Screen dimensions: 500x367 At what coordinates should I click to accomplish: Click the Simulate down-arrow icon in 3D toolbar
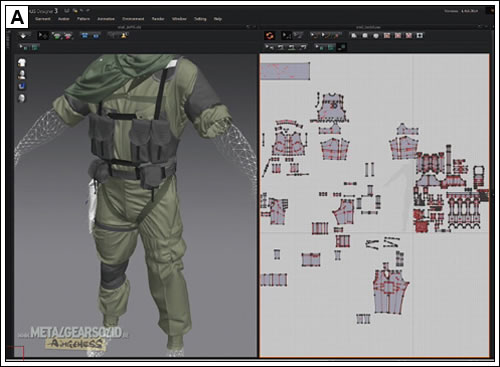23,36
